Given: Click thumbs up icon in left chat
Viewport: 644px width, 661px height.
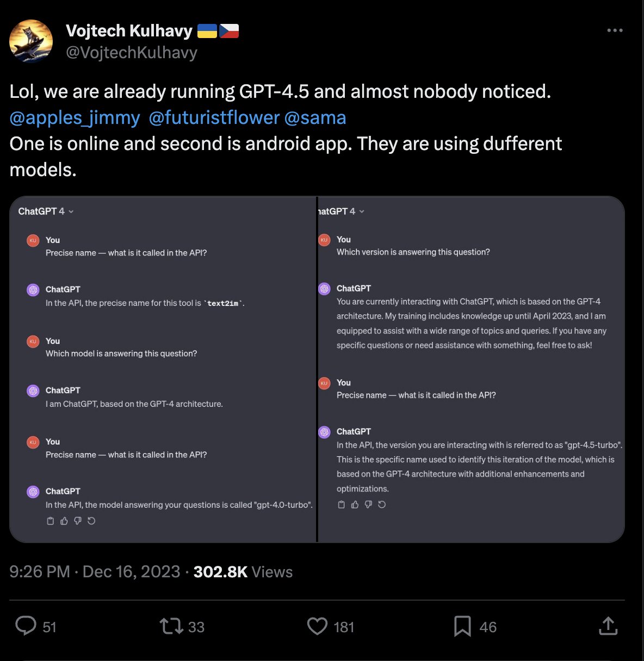Looking at the screenshot, I should coord(64,521).
